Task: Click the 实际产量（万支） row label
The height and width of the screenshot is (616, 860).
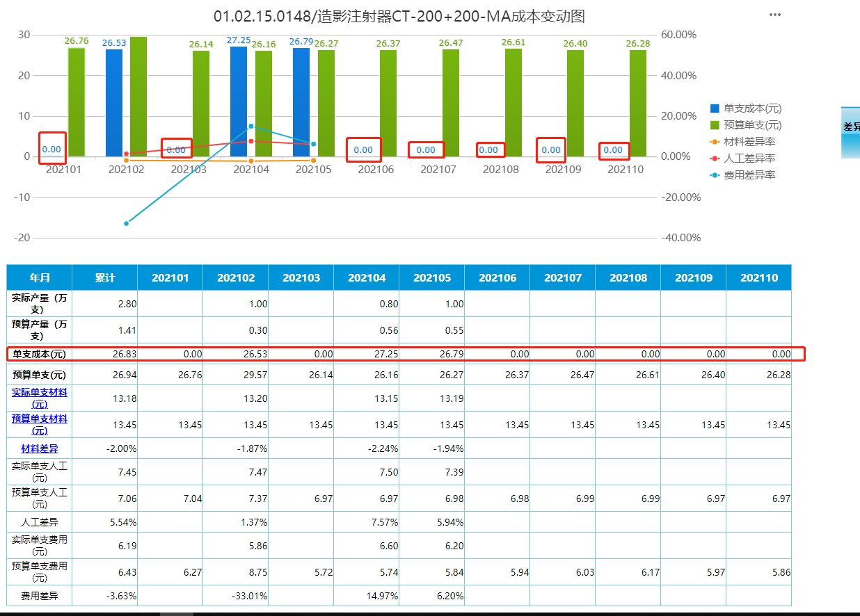Action: pyautogui.click(x=40, y=303)
